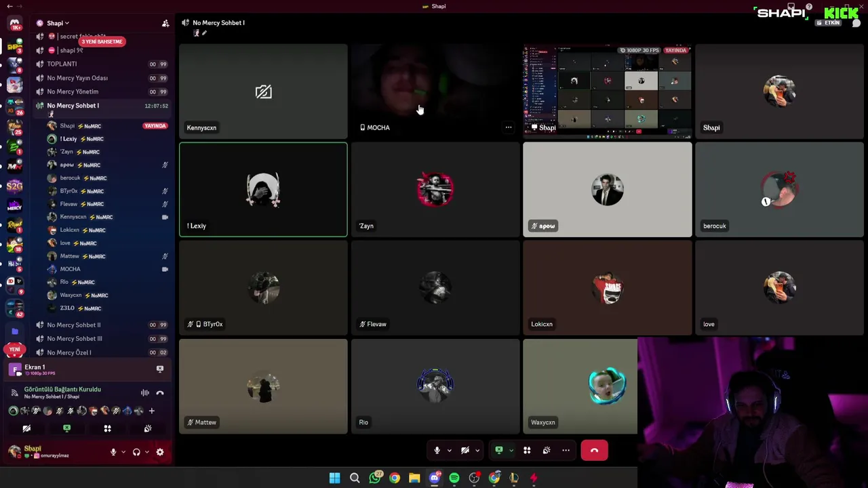Click Kennyscxn in voice member list
Viewport: 868px width, 488px height.
(107, 217)
